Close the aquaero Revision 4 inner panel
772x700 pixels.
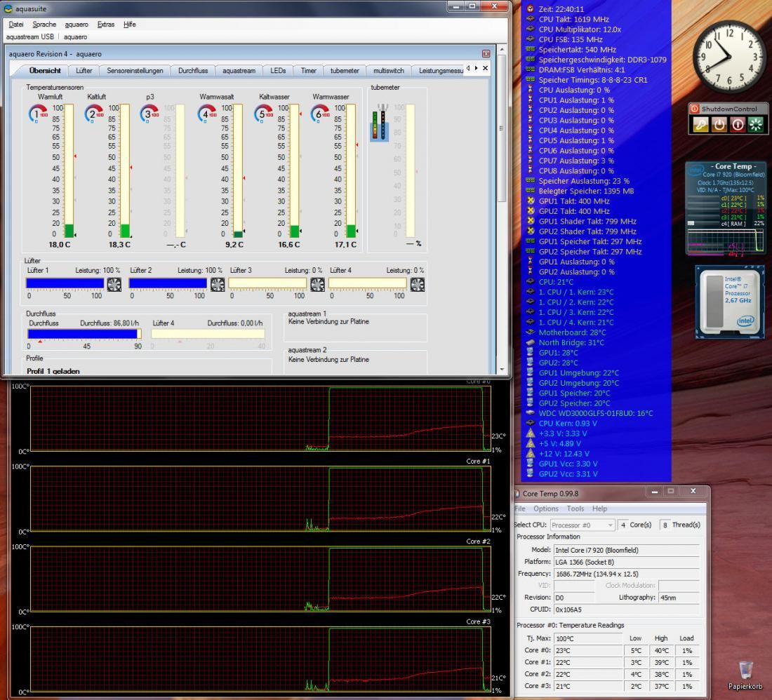[486, 53]
